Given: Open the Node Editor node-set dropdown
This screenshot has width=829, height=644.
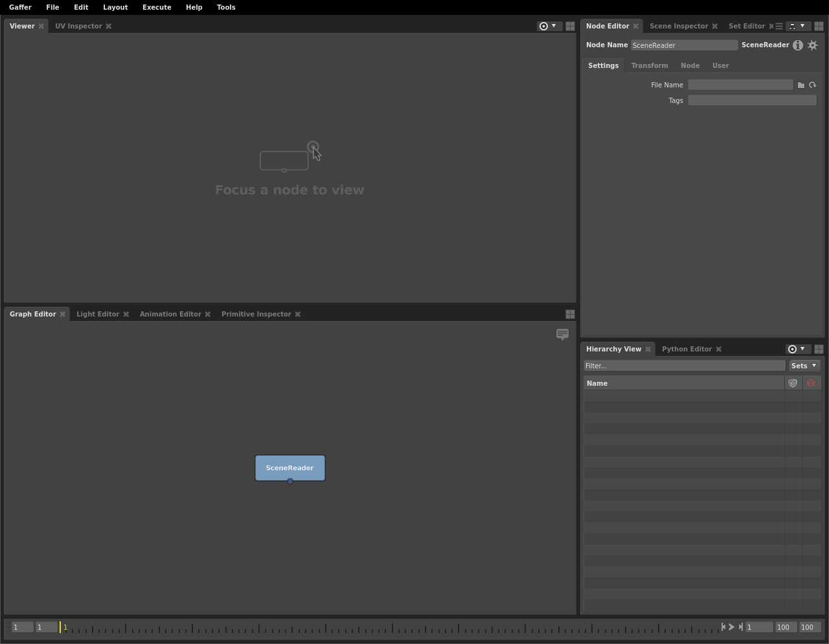Looking at the screenshot, I should click(797, 26).
